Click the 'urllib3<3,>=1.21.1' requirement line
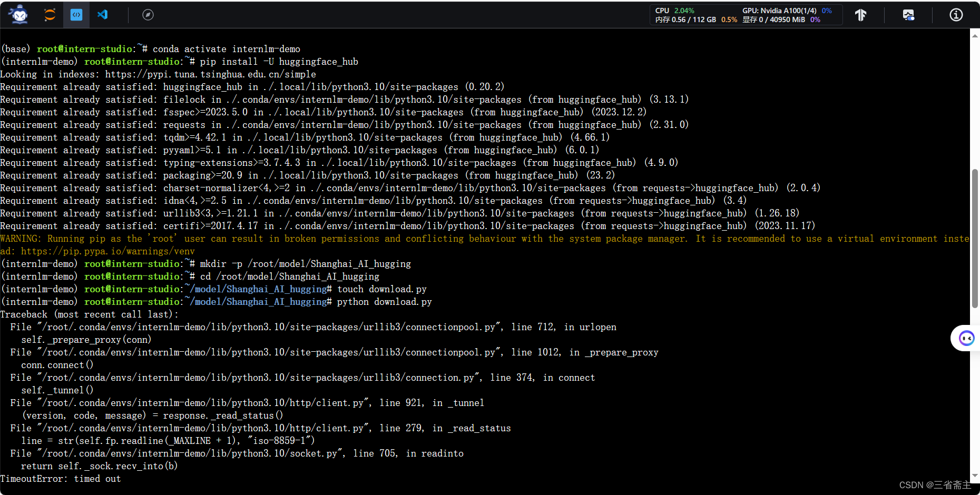Screen dimensions: 980x495 [x=400, y=213]
